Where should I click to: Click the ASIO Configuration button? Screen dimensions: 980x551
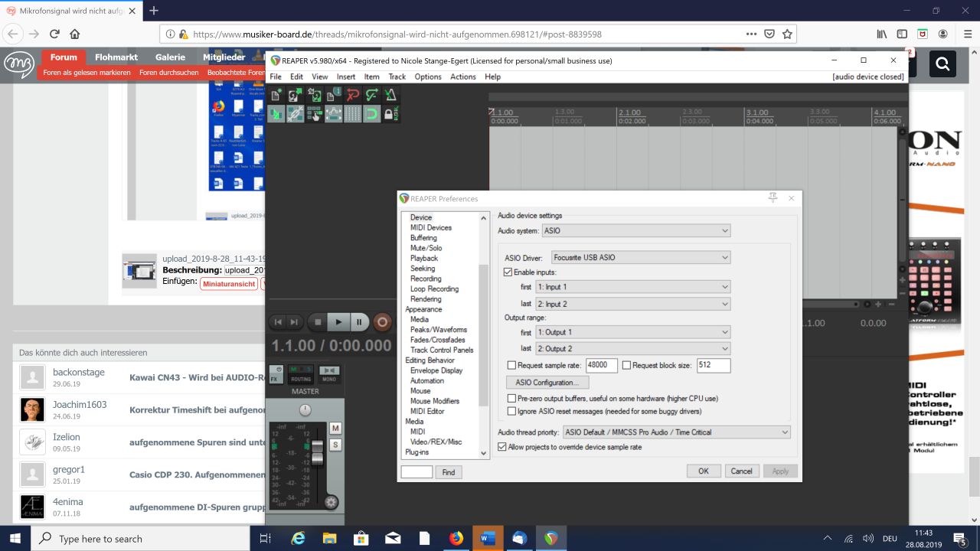tap(547, 382)
